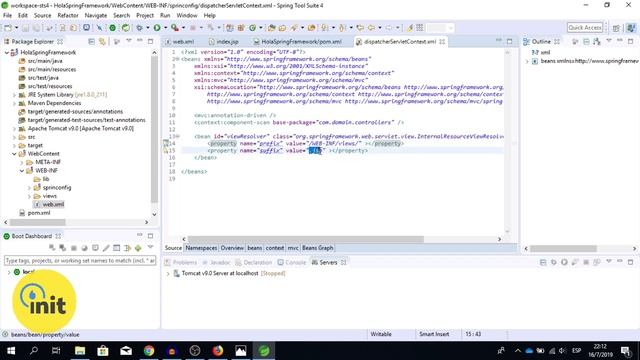Click the External Tools run icon
The height and width of the screenshot is (360, 640).
click(x=175, y=28)
